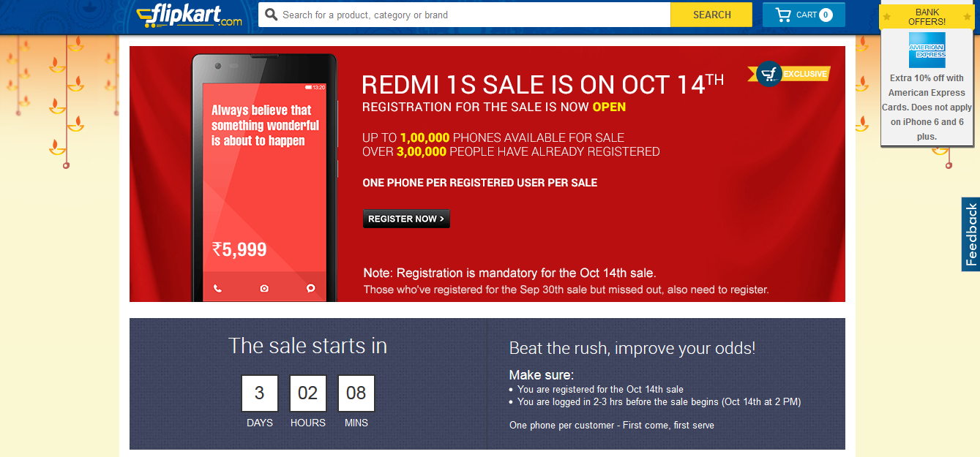Tap the camera icon on Redmi screen
The width and height of the screenshot is (980, 457).
coord(264,288)
